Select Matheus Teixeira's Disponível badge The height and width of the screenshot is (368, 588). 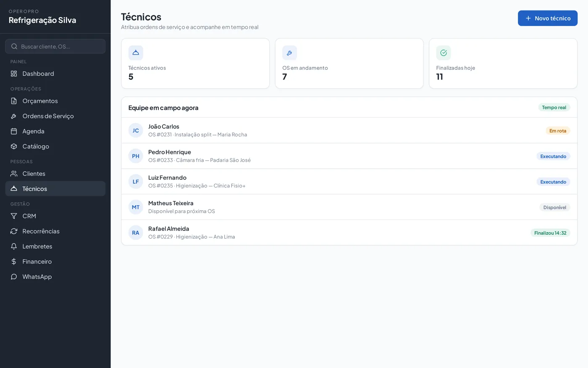tap(555, 207)
